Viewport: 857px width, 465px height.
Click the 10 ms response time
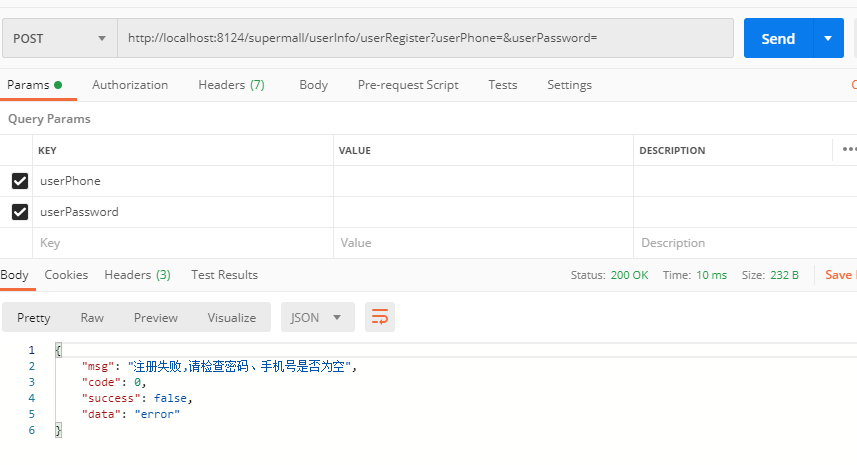(x=711, y=275)
